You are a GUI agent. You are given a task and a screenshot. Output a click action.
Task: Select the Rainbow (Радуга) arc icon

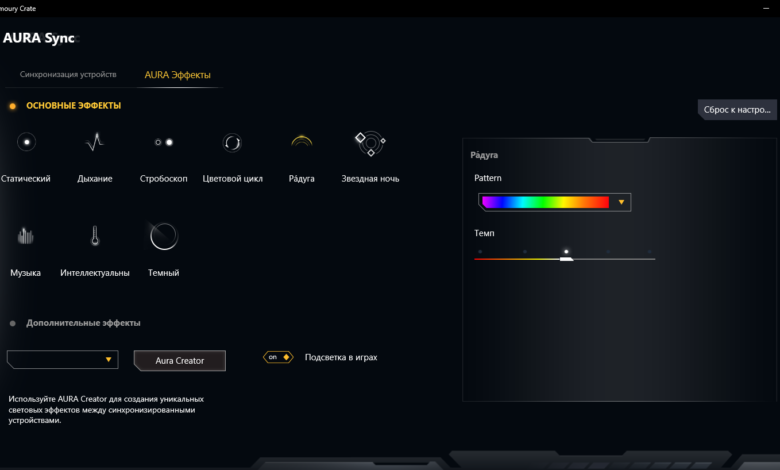[301, 142]
